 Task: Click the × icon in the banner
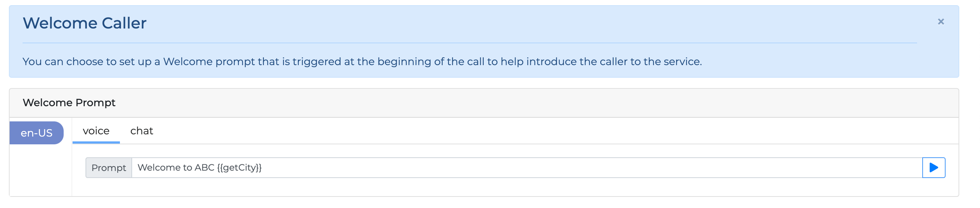tap(940, 22)
